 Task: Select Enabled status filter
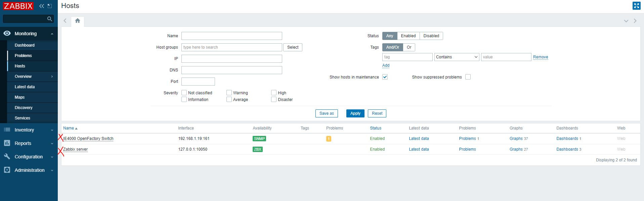408,36
